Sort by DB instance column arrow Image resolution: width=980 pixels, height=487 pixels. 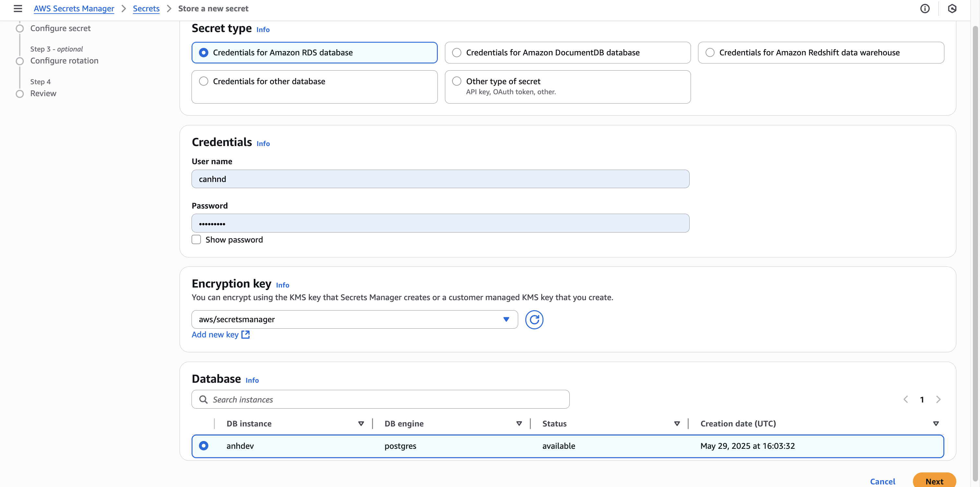(361, 424)
